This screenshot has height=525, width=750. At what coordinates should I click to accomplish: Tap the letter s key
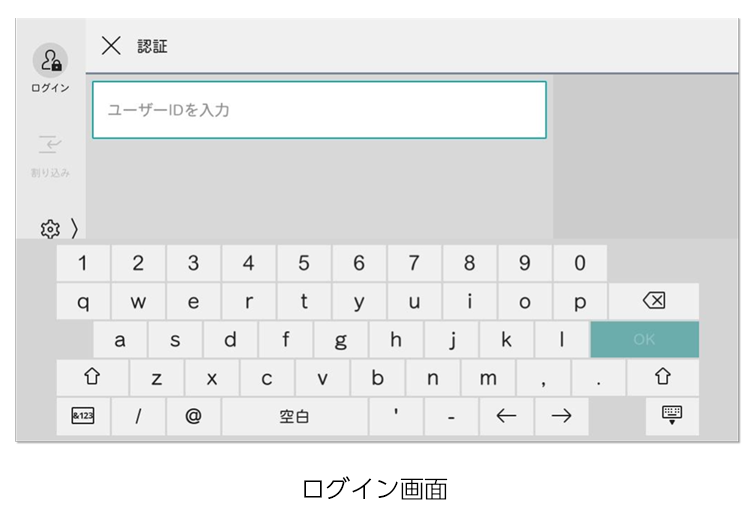175,339
